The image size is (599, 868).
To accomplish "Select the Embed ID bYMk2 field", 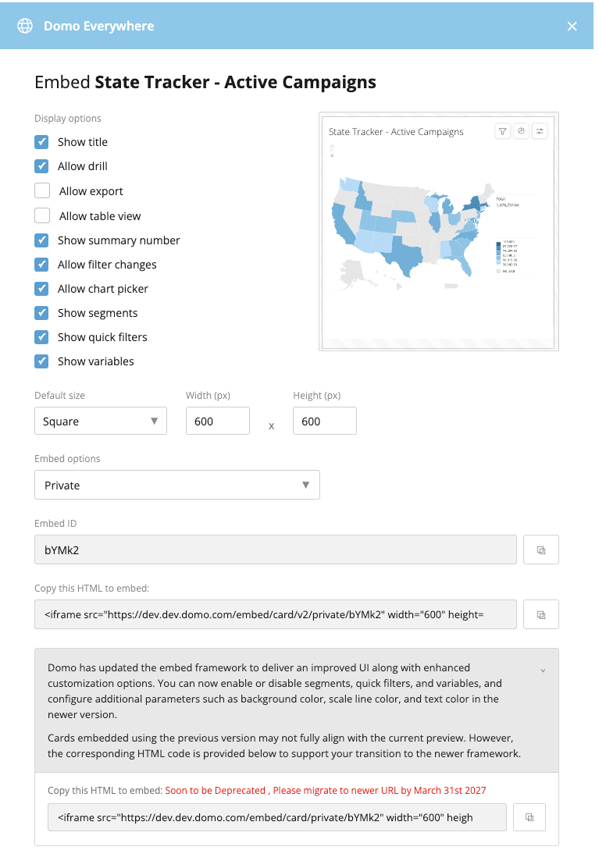I will [x=276, y=550].
